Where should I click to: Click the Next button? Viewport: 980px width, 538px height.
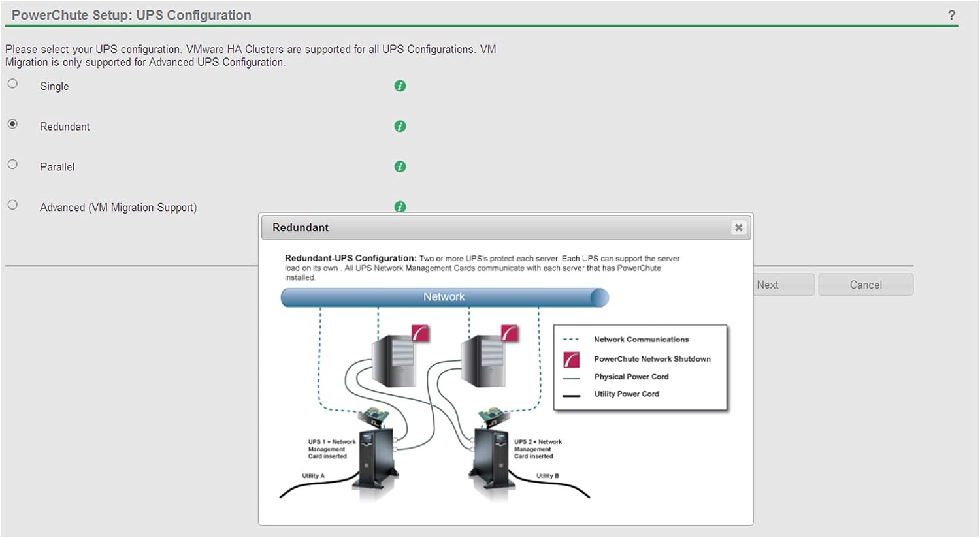783,285
